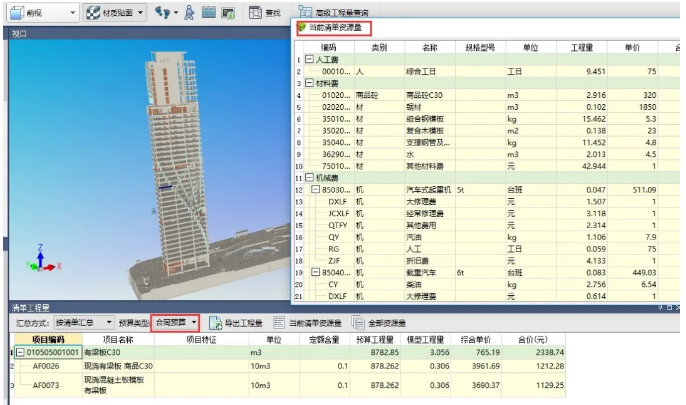Click the 项目名称 column header
Viewport: 686px width, 405px height.
[x=118, y=339]
